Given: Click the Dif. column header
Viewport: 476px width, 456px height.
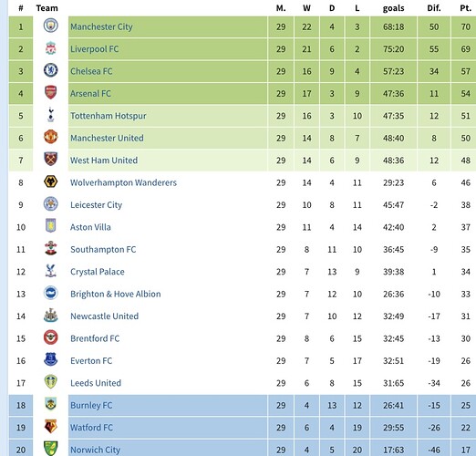Looking at the screenshot, I should point(434,8).
